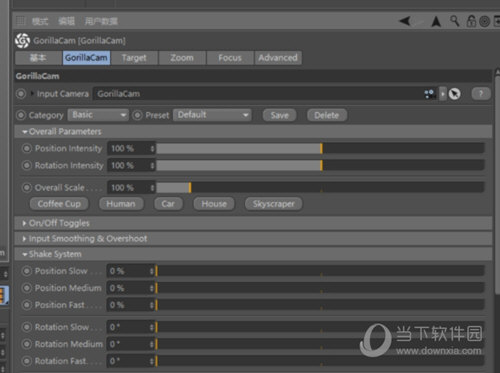
Task: Click the Overall Scale slider bar
Action: tap(320, 188)
